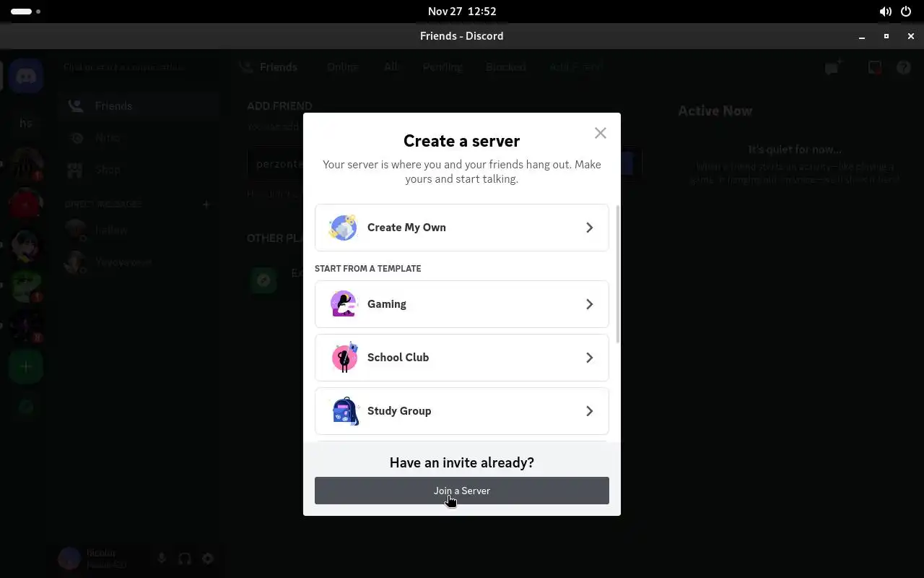Expand the Gaming template chevron
Image resolution: width=924 pixels, height=578 pixels.
(x=589, y=304)
